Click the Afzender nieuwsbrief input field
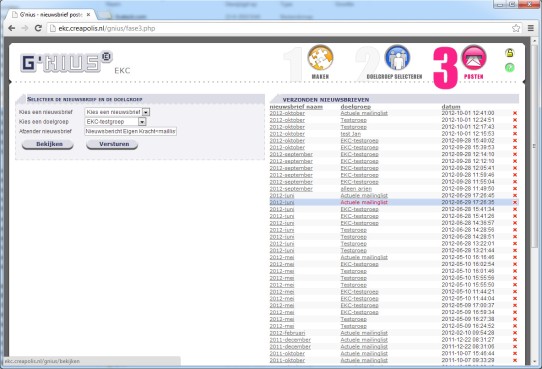Screen dimensions: 542x369 (x=131, y=131)
